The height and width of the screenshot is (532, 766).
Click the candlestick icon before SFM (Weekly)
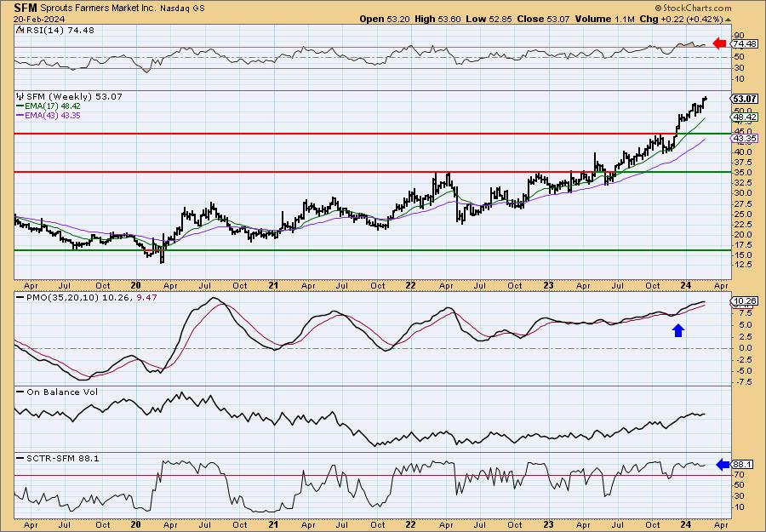(20, 96)
